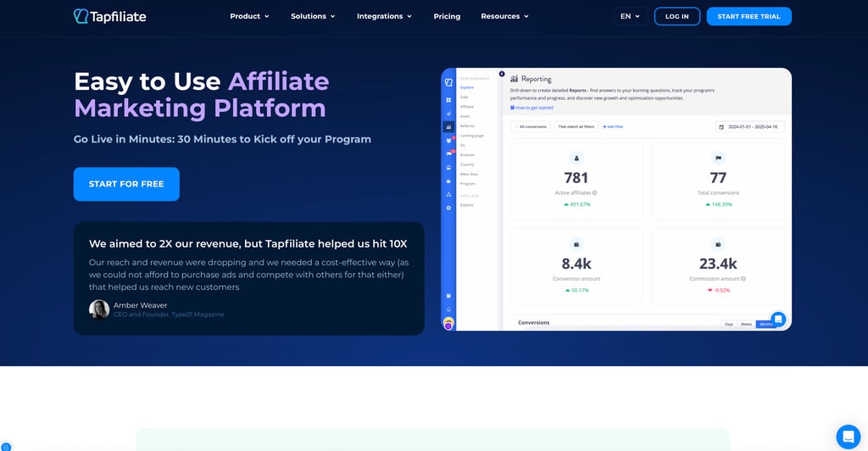Click the warning triangle icon in blue sidebar

coord(448,194)
